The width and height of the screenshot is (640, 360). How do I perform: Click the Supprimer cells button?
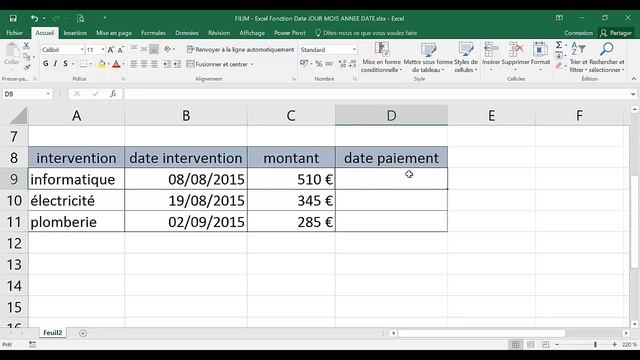click(515, 56)
